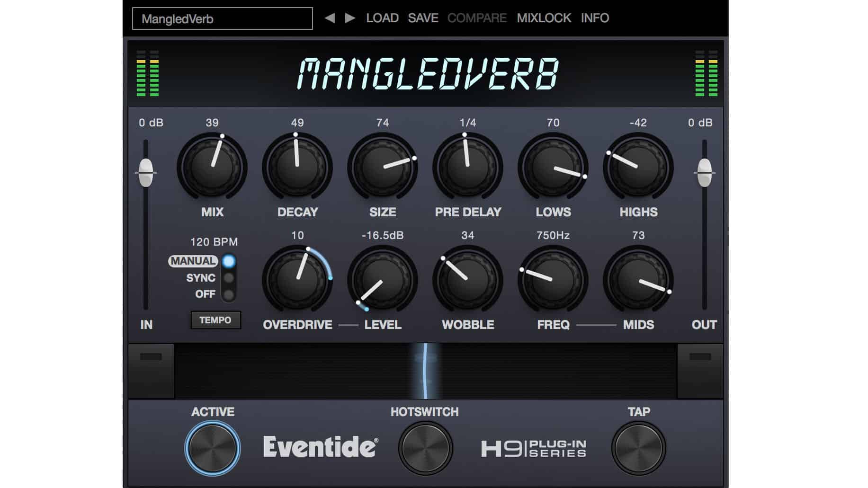
Task: Click SAVE to store the preset
Action: point(423,18)
